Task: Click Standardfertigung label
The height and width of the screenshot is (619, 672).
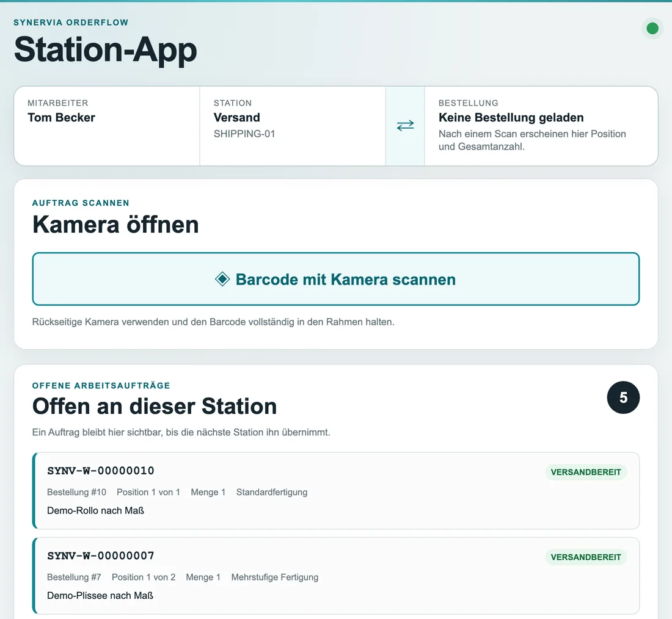Action: (272, 492)
